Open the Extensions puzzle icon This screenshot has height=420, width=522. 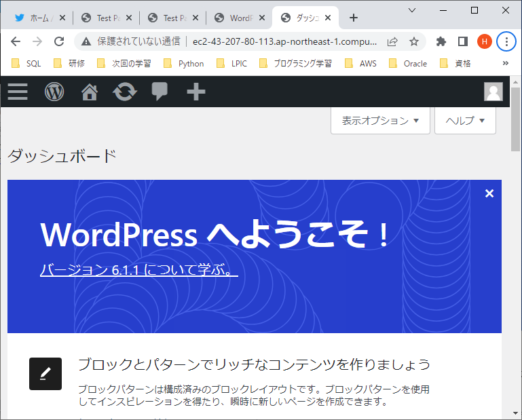coord(441,41)
